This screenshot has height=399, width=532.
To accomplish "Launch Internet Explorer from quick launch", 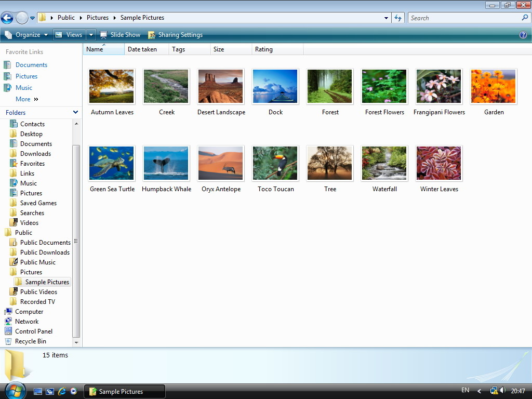I will [62, 391].
